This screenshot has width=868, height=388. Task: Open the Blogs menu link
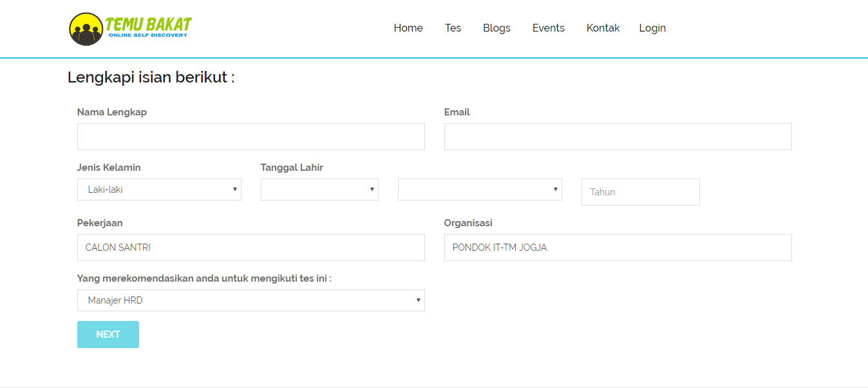(x=496, y=28)
